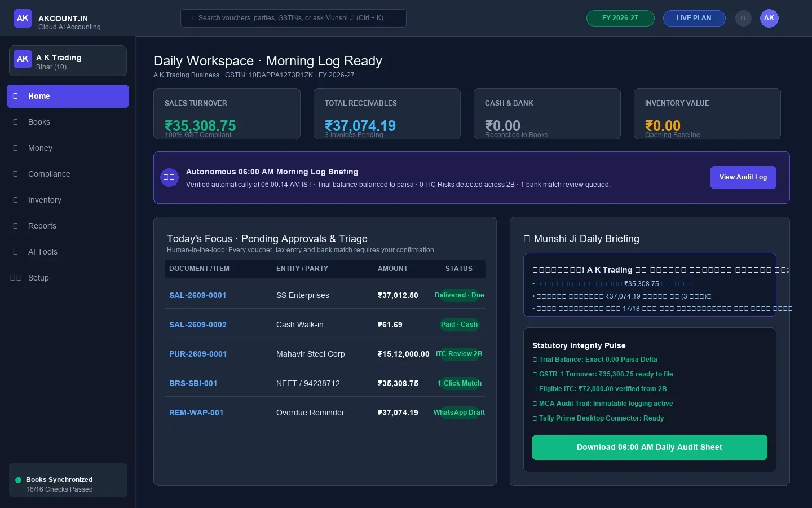812x508 pixels.
Task: Click the LIVE PLAN badge
Action: 694,18
